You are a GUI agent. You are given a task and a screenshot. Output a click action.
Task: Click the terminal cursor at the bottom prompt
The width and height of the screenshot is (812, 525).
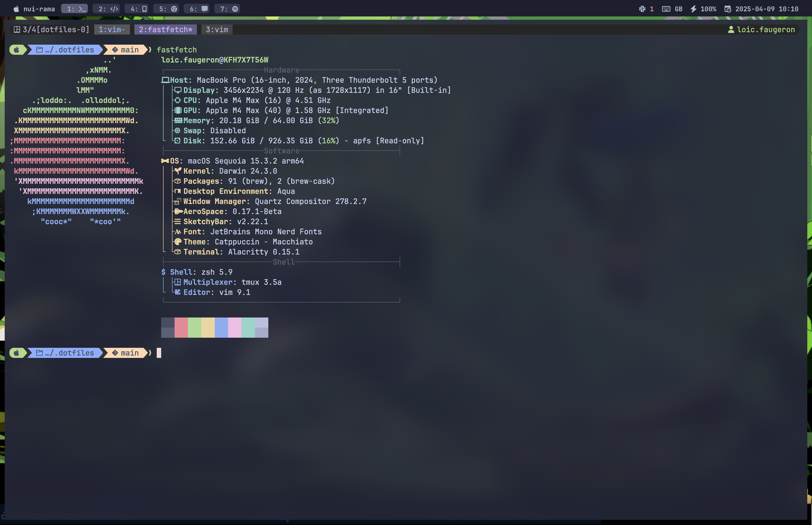159,353
